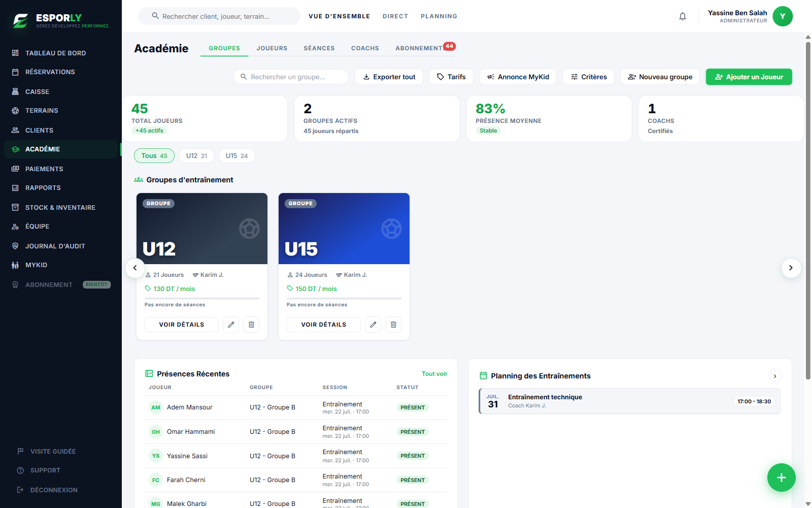The height and width of the screenshot is (508, 812).
Task: Open Paiements in the sidebar
Action: click(x=61, y=169)
